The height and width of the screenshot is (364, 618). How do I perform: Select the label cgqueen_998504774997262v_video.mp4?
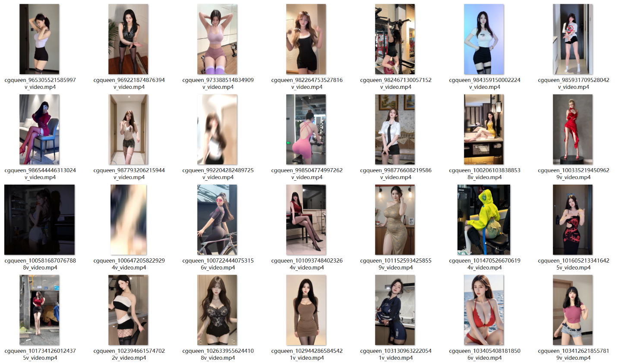point(307,174)
